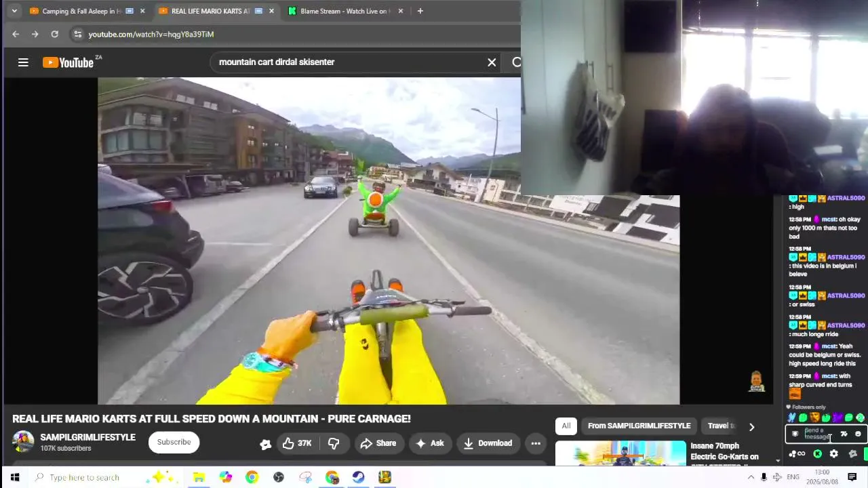
Task: Open SAMPILGRIMLIFESTYLE channel avatar
Action: click(23, 442)
